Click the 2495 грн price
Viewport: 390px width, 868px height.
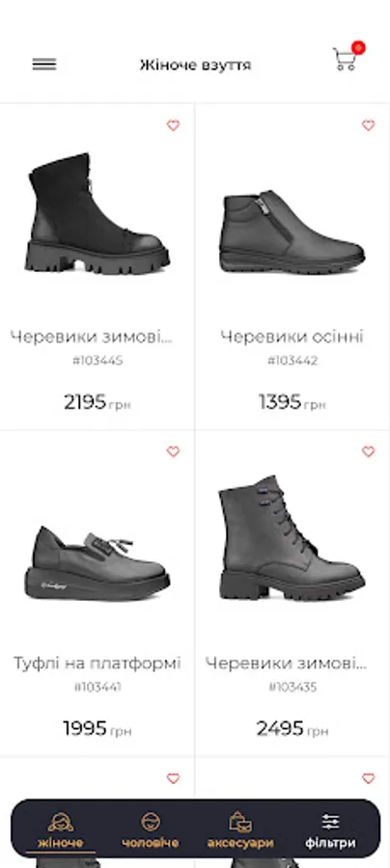tap(292, 729)
